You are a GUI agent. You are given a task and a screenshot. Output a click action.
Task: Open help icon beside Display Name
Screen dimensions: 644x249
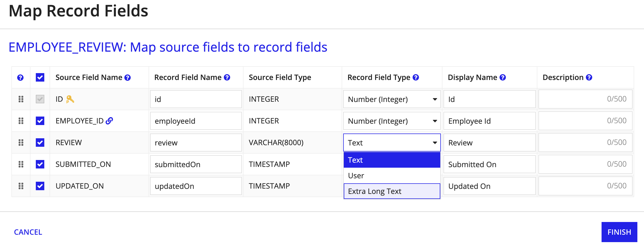coord(503,77)
